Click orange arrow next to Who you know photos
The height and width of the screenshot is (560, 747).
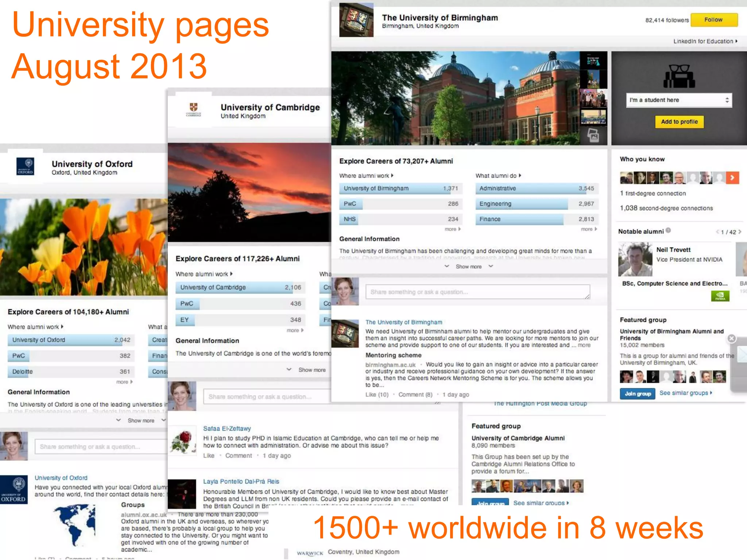tap(732, 178)
